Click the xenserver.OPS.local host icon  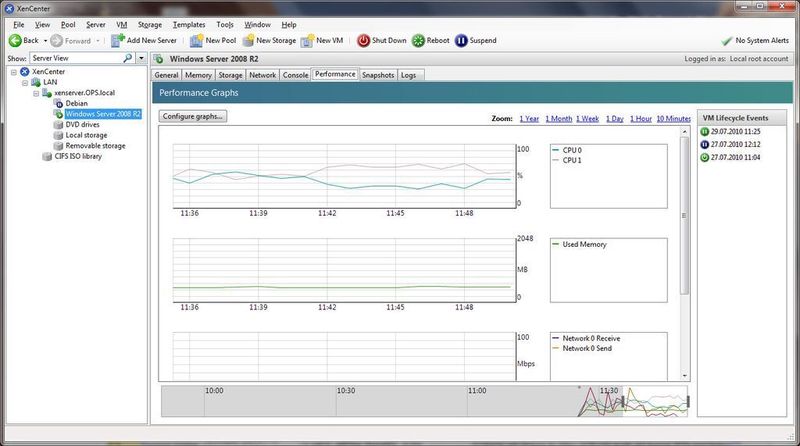point(47,92)
